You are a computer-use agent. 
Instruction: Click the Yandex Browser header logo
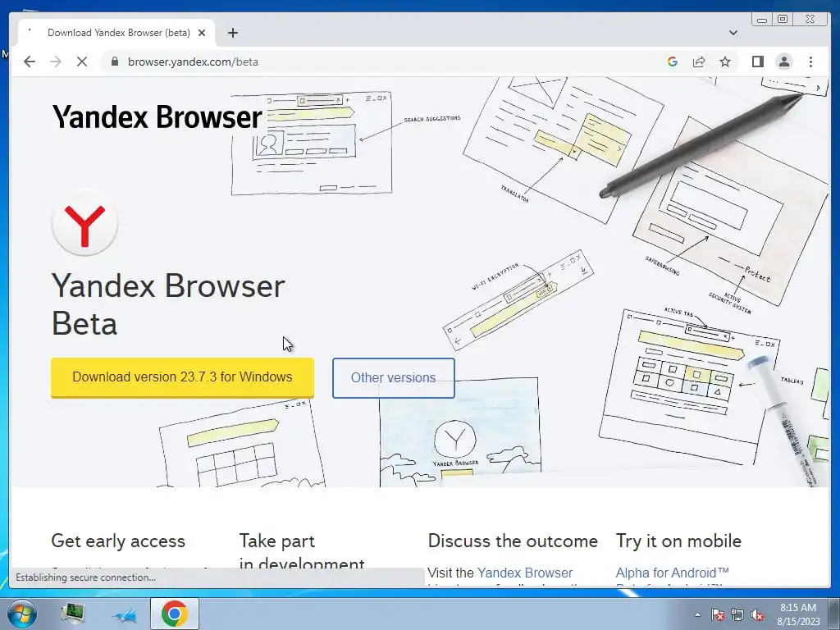[157, 116]
